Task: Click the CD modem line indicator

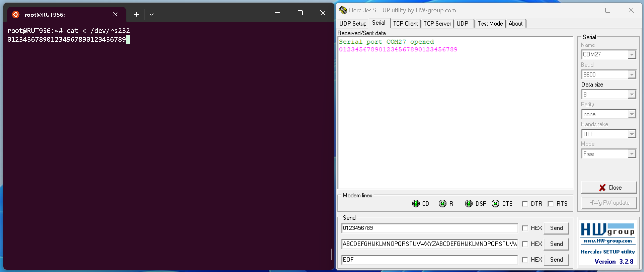Action: point(416,204)
